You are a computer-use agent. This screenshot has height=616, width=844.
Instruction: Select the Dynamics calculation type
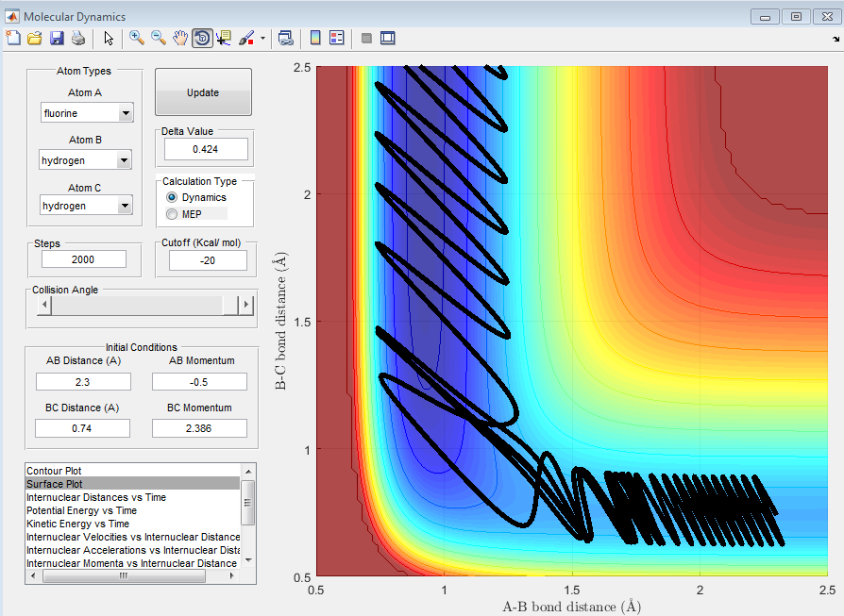tap(172, 197)
